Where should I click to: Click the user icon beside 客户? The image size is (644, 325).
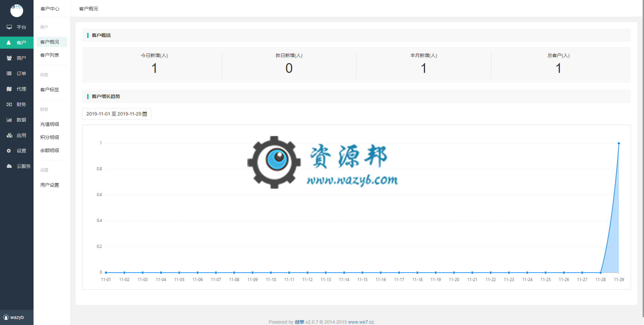click(x=9, y=43)
